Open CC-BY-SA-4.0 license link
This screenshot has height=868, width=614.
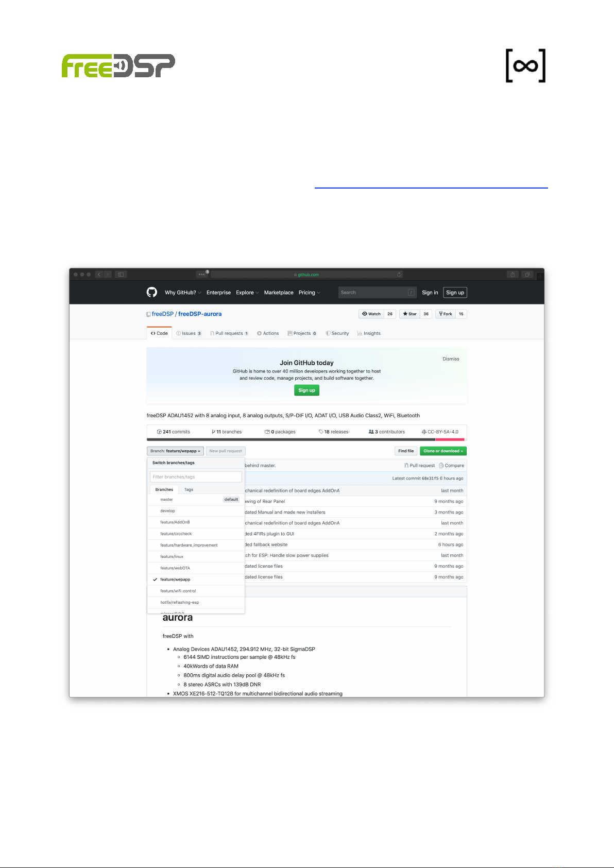point(440,432)
